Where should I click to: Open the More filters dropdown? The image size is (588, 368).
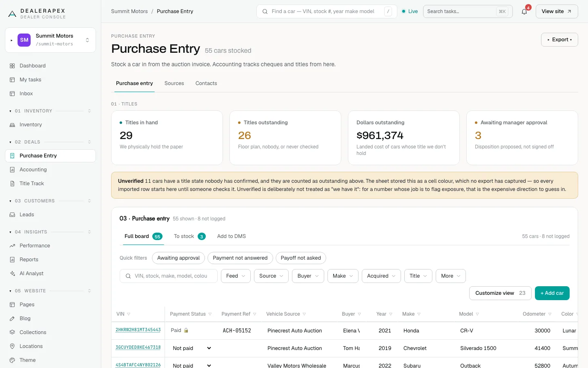(x=451, y=276)
